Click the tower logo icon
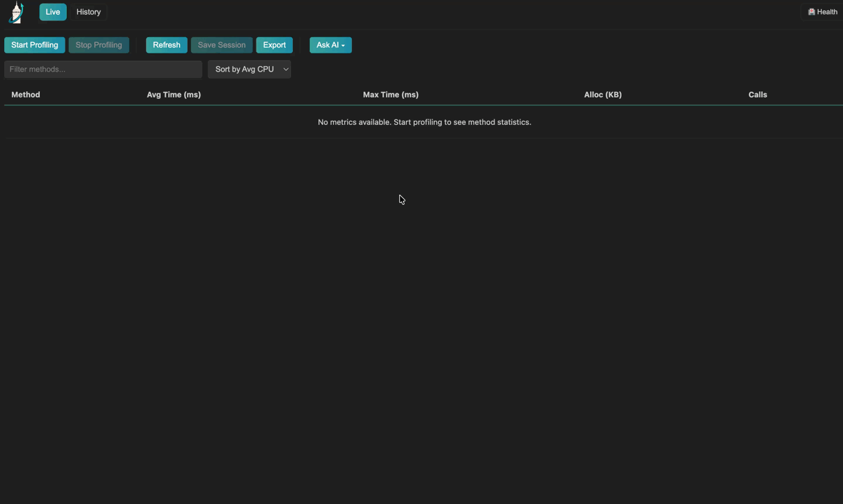 tap(15, 12)
